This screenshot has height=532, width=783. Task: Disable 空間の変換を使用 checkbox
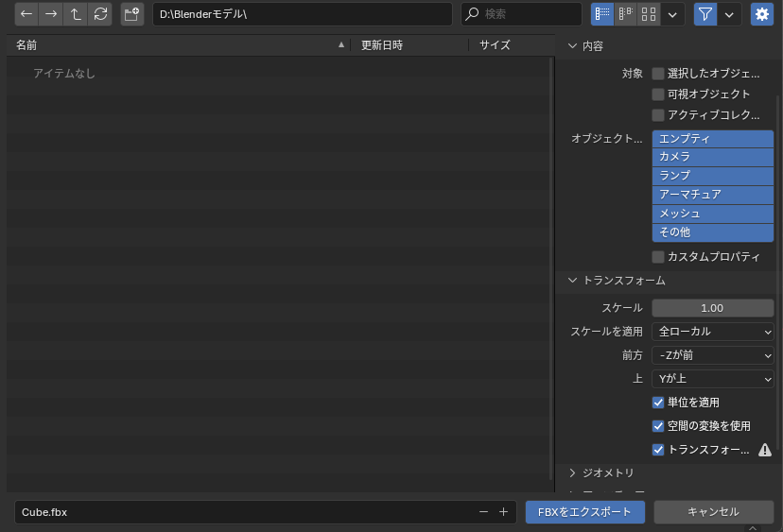pos(658,426)
